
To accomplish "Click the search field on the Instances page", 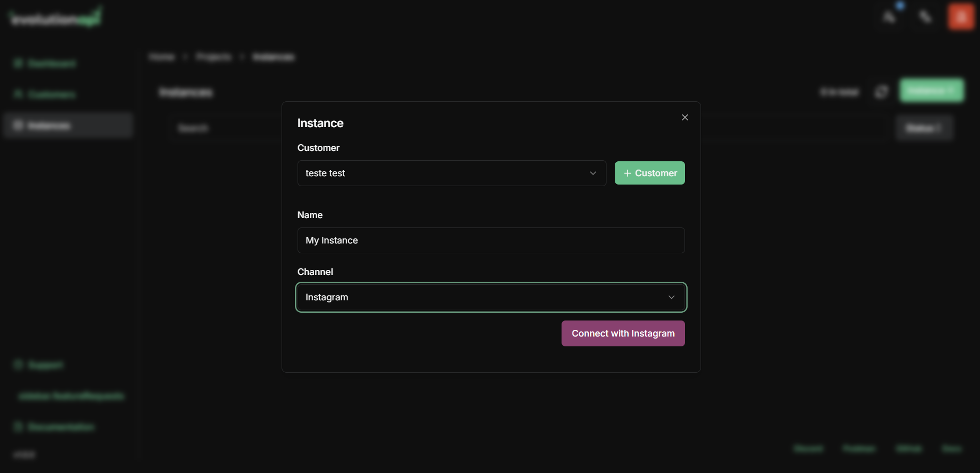I will (232, 128).
